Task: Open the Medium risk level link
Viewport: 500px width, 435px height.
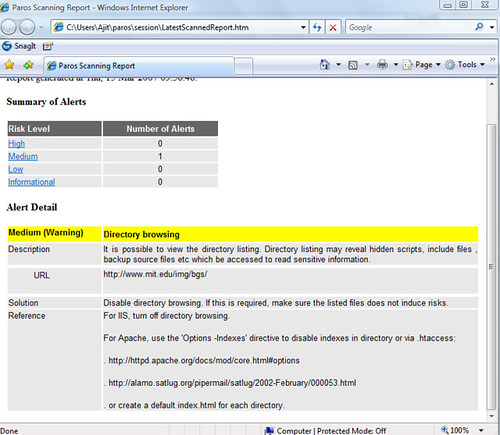Action: pyautogui.click(x=23, y=156)
